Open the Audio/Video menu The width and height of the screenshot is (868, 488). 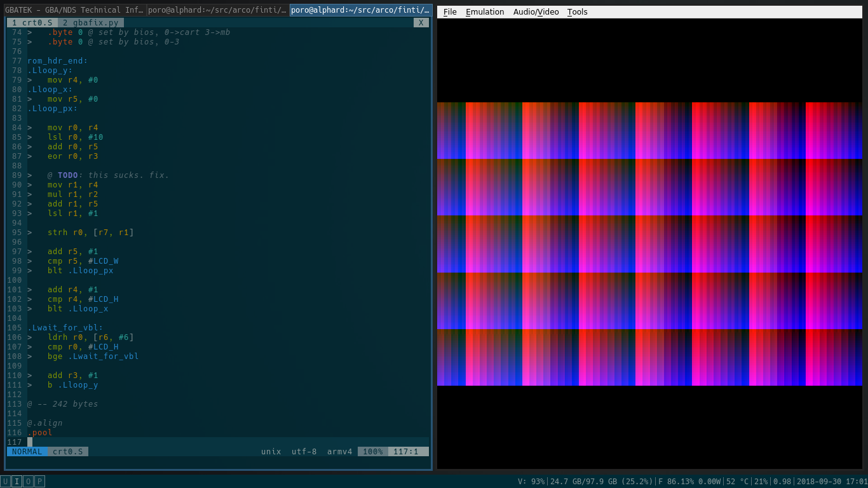[536, 12]
